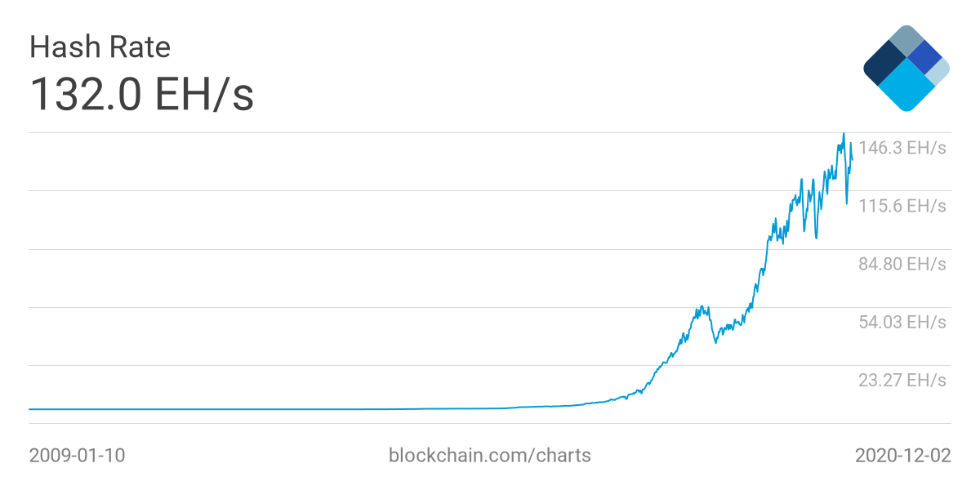Viewport: 980px width, 490px height.
Task: Click the 146.3 EH/s axis label
Action: click(902, 148)
